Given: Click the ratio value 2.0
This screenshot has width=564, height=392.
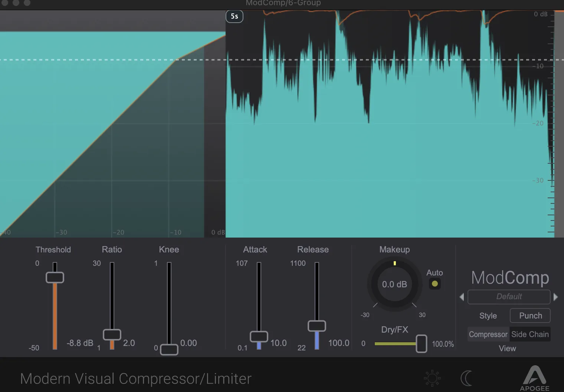Looking at the screenshot, I should click(x=129, y=343).
